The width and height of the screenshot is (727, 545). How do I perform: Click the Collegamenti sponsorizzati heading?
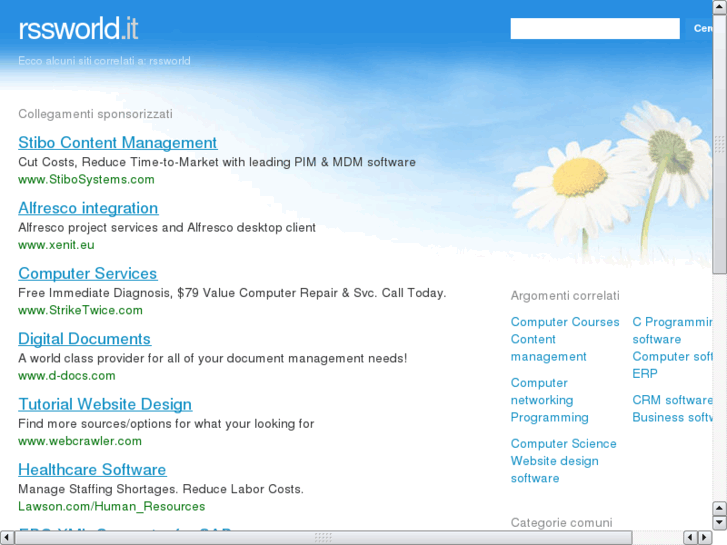click(96, 114)
